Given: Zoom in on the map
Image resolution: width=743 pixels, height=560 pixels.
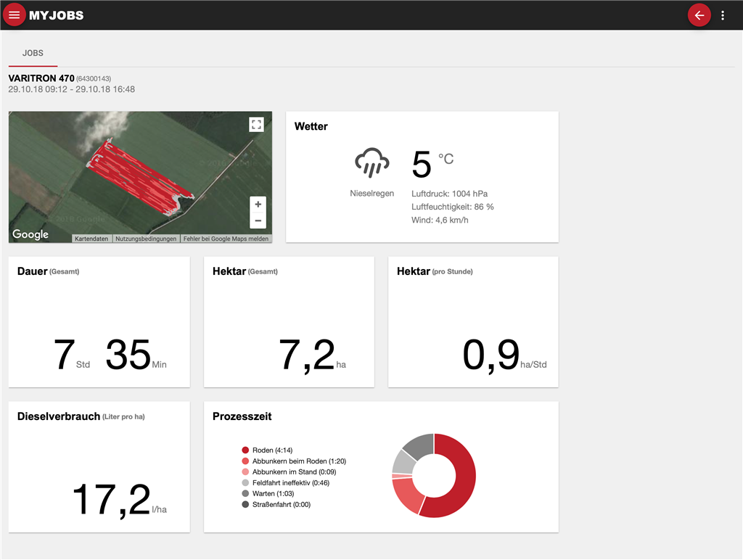Looking at the screenshot, I should [x=258, y=204].
